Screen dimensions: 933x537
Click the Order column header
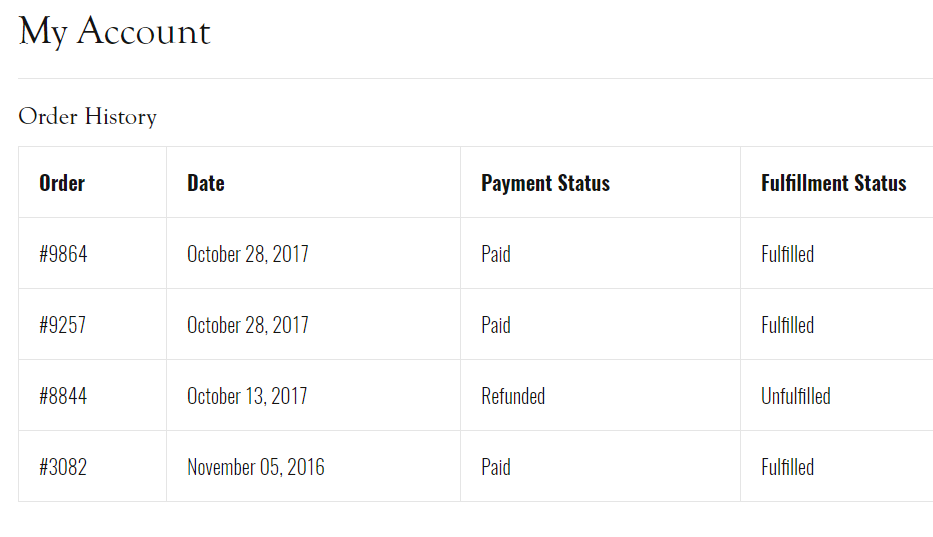tap(62, 183)
